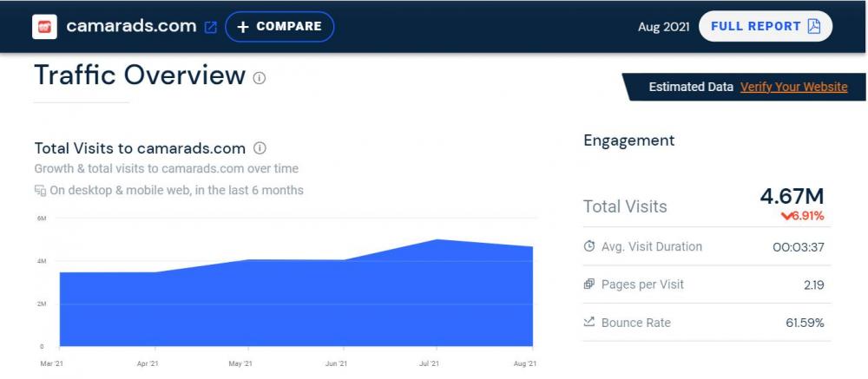Click the Bounce Rate icon
This screenshot has width=868, height=379.
point(589,323)
